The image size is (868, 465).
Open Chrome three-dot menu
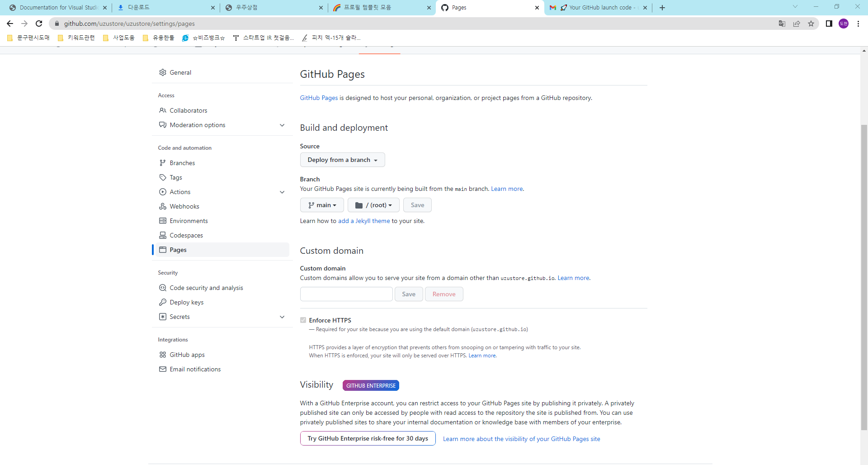pos(858,24)
